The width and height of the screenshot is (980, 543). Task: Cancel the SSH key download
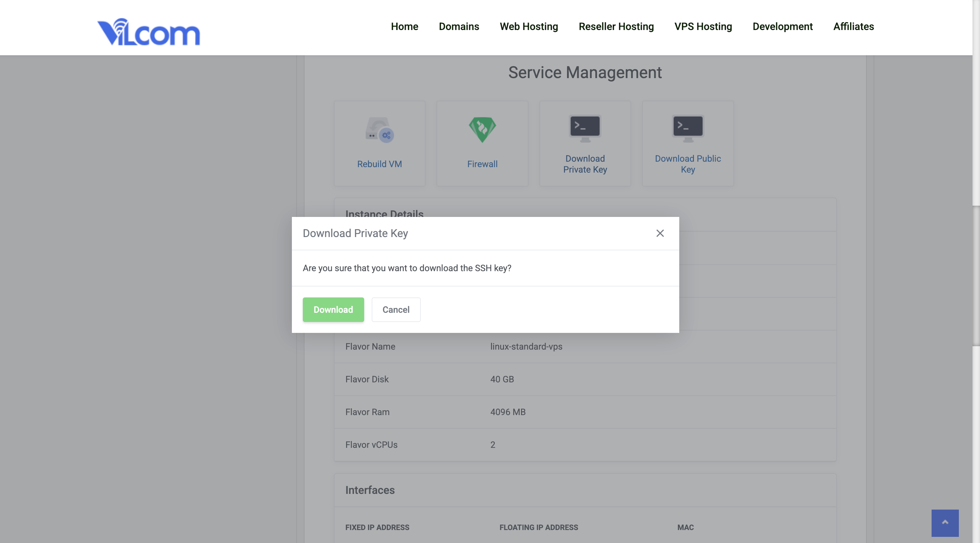pos(396,309)
